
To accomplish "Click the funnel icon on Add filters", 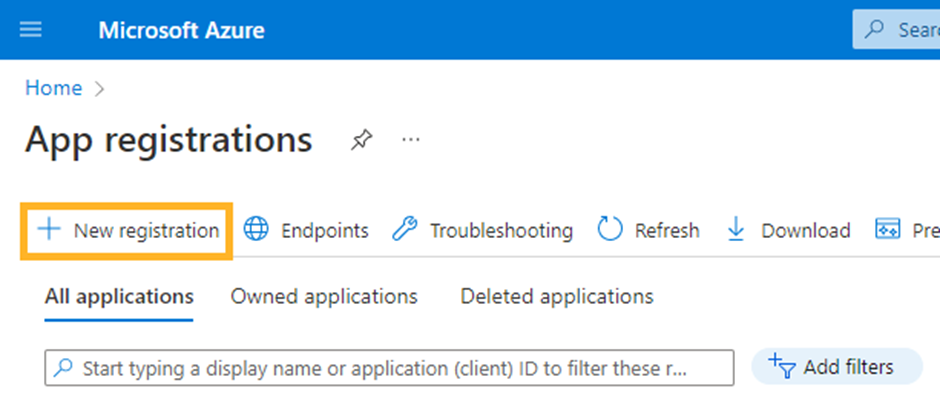I will [781, 366].
